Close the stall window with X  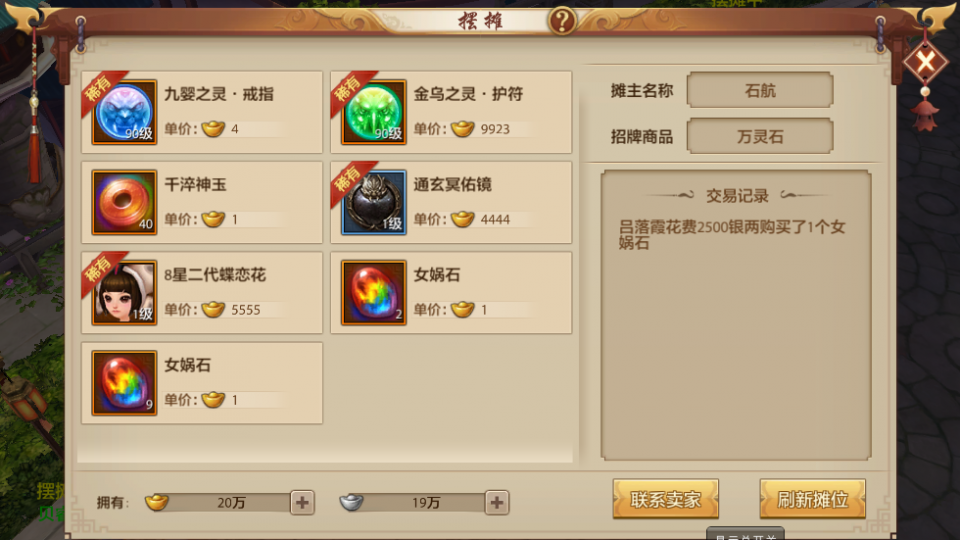point(925,61)
